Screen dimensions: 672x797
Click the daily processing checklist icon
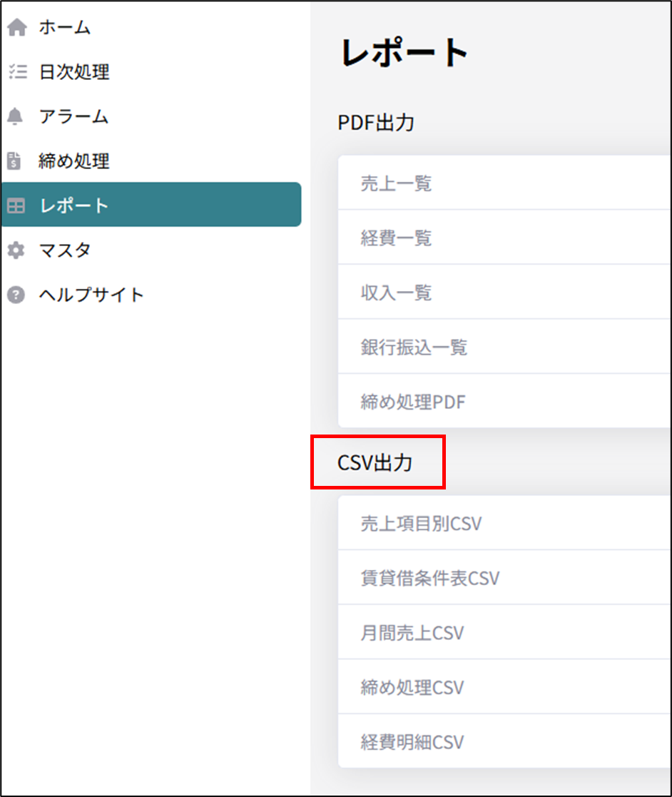16,72
